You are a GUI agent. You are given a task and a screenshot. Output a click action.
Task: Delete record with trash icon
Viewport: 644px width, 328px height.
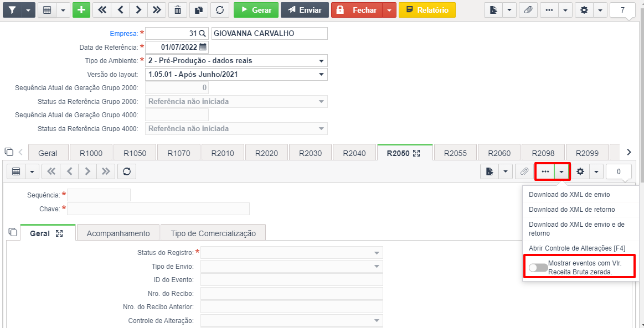pos(177,11)
